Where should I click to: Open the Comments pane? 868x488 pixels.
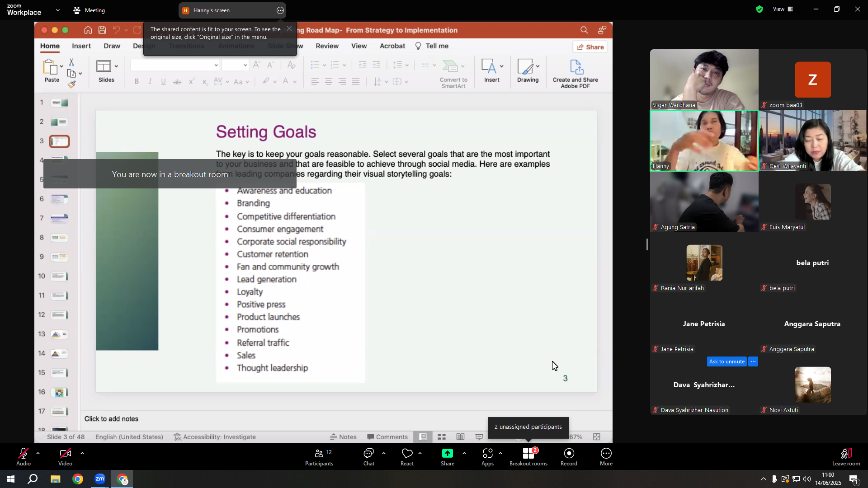387,437
